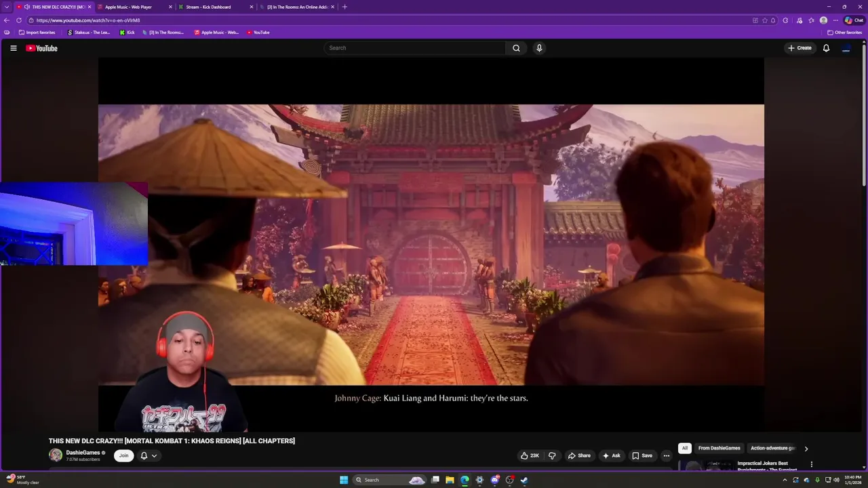Open browser Settings and more ellipsis
The height and width of the screenshot is (488, 868).
[835, 20]
